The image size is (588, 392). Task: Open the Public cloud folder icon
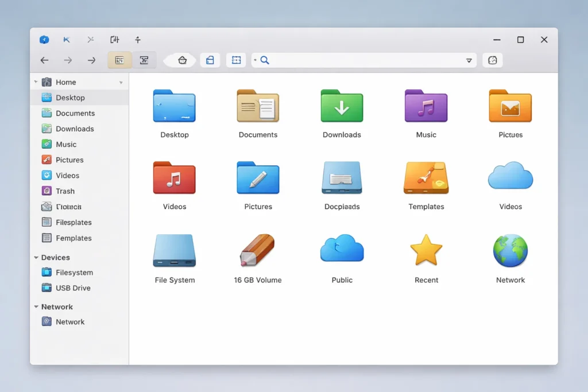tap(342, 250)
